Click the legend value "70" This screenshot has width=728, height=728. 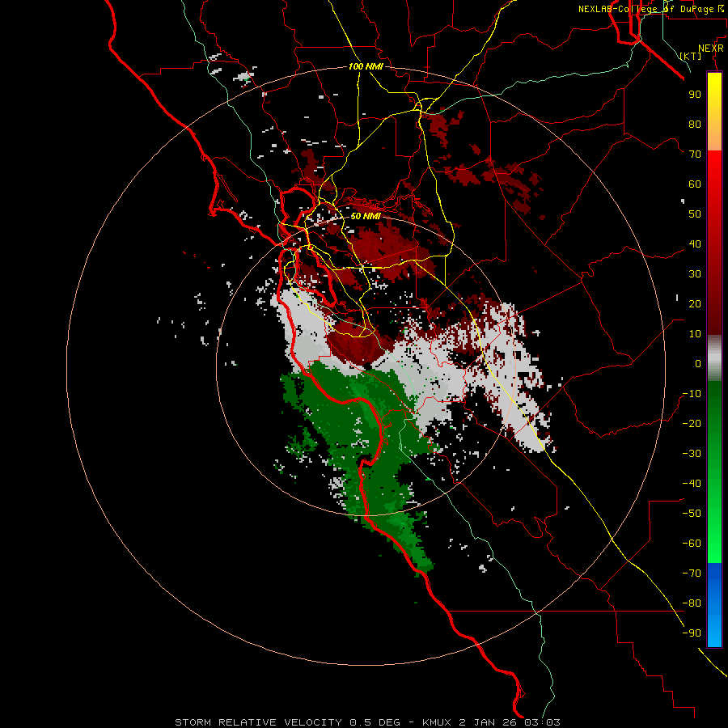[x=695, y=154]
